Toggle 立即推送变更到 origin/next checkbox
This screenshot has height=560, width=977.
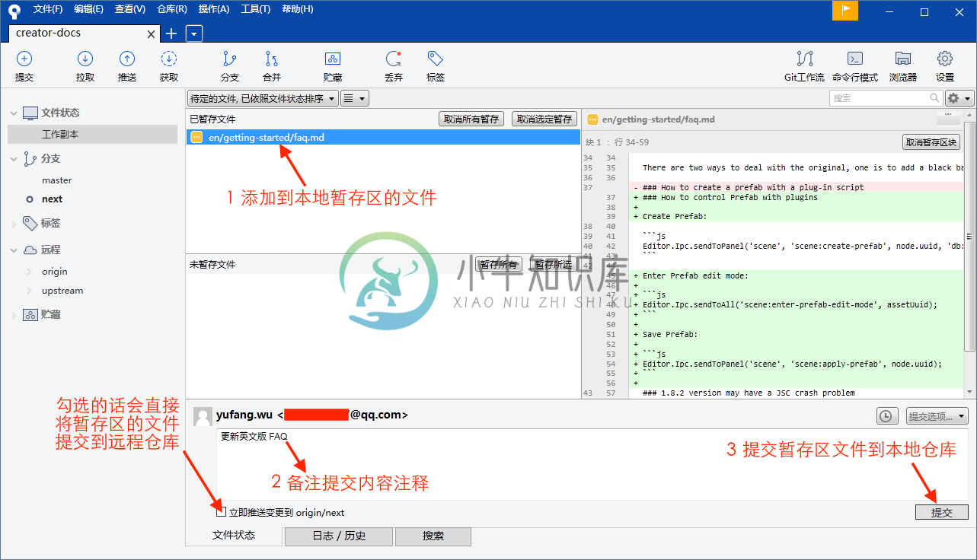pyautogui.click(x=220, y=511)
